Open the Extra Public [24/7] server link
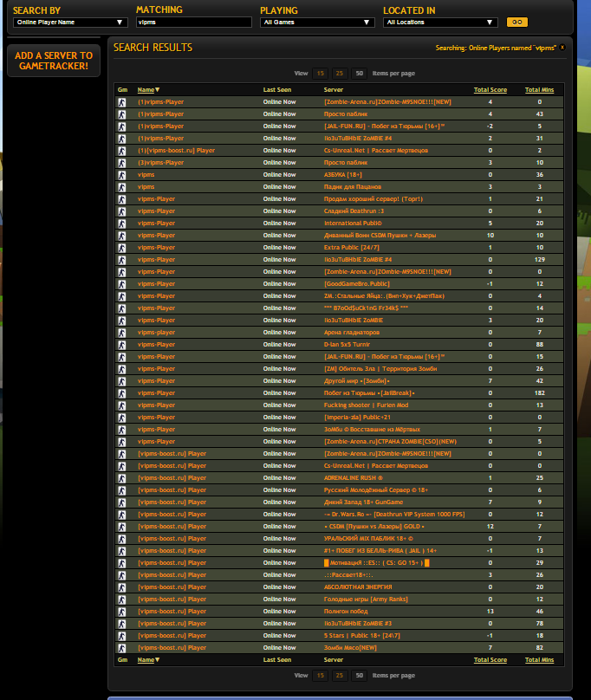 (352, 247)
